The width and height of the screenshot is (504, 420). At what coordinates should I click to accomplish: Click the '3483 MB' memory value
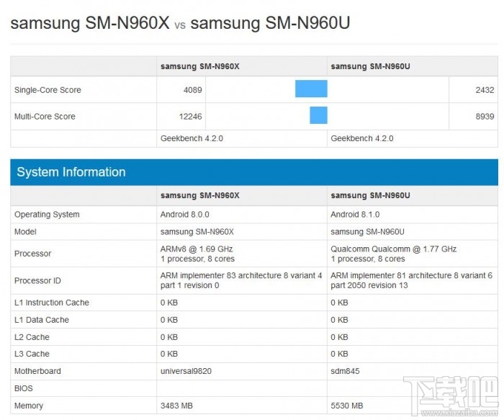(x=176, y=406)
